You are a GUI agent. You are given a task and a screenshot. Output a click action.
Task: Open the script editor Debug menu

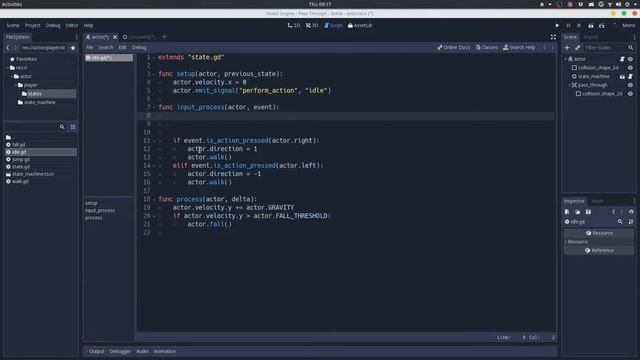(x=139, y=47)
